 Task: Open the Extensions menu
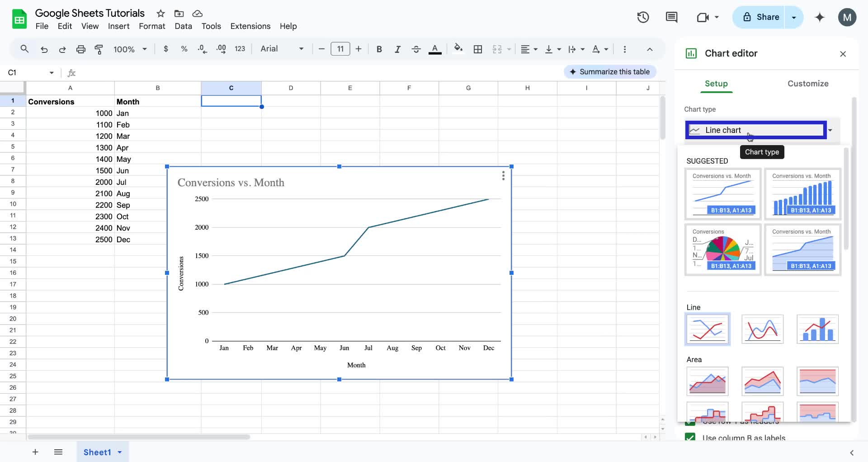[250, 26]
